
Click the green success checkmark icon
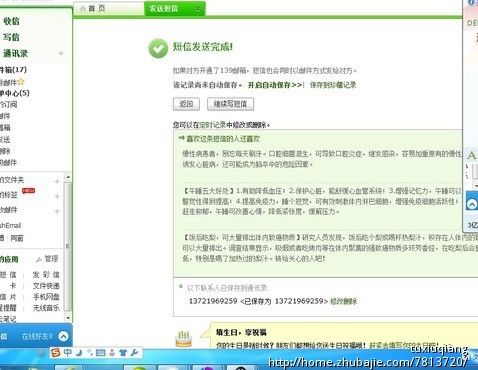158,48
